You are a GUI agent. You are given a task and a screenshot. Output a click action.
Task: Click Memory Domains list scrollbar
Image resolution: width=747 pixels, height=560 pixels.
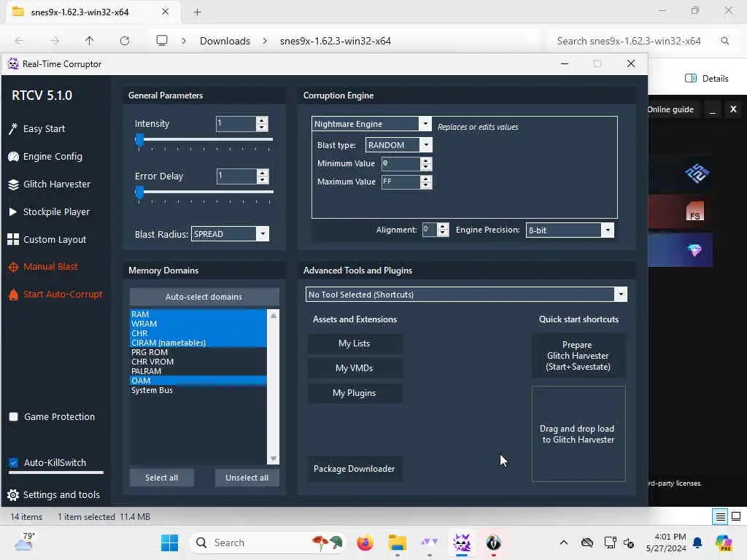[274, 386]
